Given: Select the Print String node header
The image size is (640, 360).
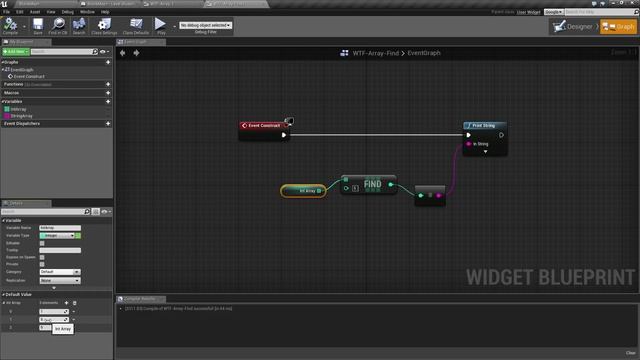Looking at the screenshot, I should tap(485, 125).
